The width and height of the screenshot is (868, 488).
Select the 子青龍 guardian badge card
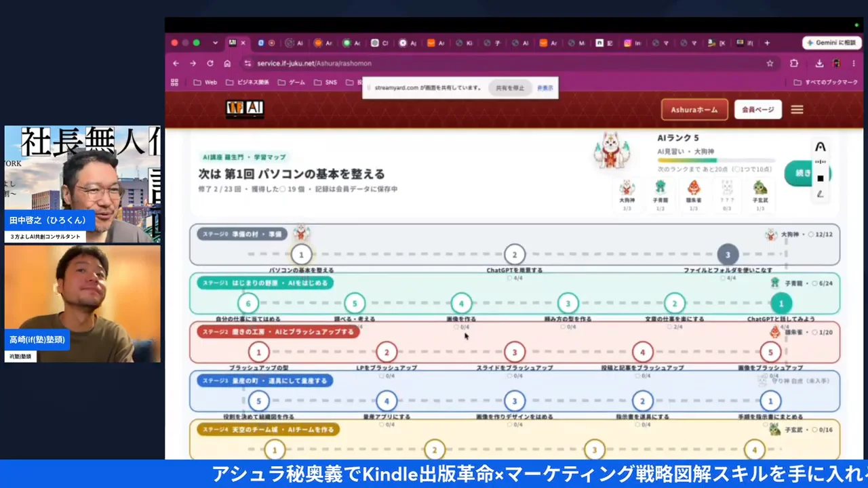click(x=660, y=195)
